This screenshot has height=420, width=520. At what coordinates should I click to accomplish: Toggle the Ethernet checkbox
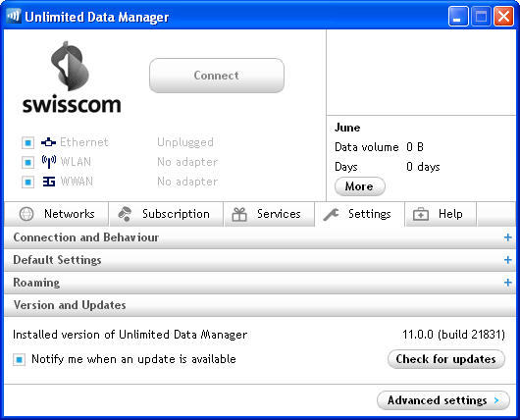click(x=27, y=143)
